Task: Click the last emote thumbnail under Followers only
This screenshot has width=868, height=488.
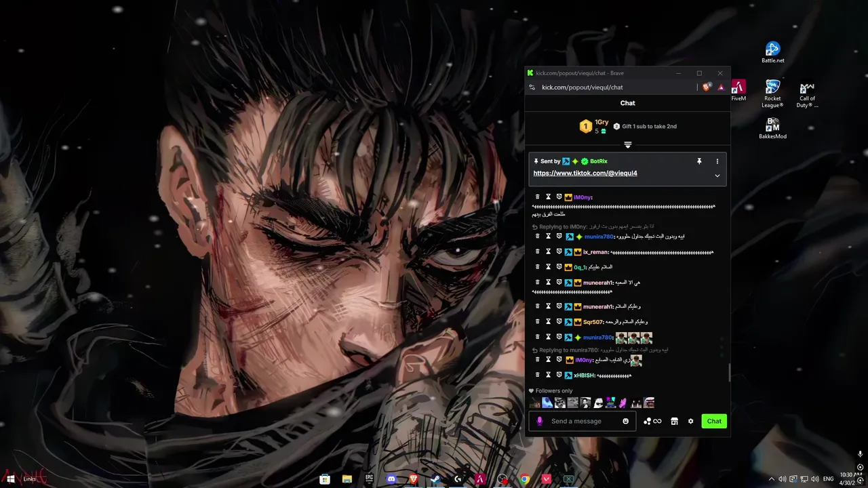Action: click(649, 403)
